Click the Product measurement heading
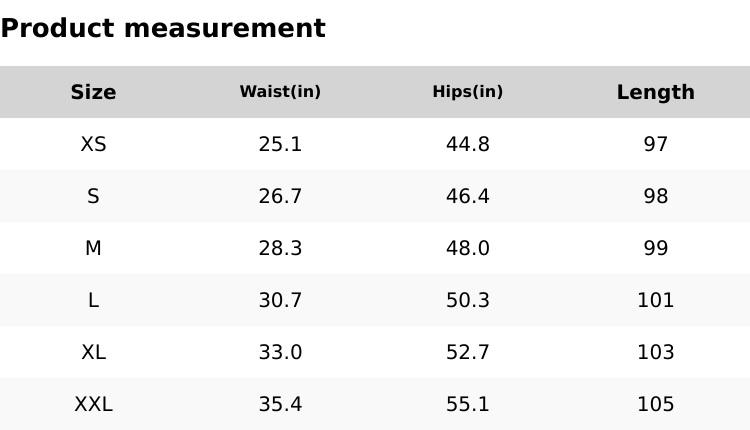Viewport: 750px width, 430px height. click(x=163, y=29)
